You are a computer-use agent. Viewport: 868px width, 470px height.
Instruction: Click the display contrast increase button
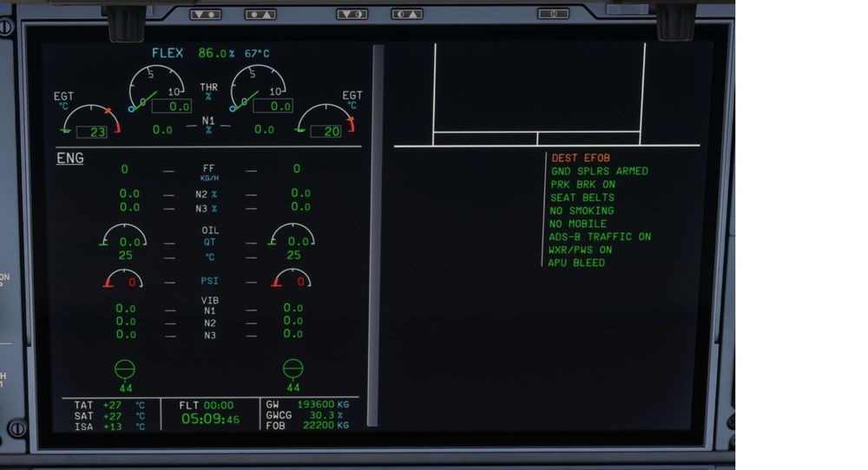coord(407,14)
